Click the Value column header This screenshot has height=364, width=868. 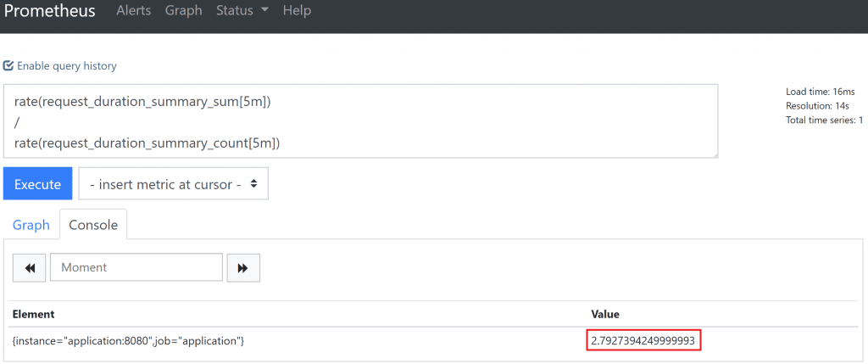[x=606, y=314]
